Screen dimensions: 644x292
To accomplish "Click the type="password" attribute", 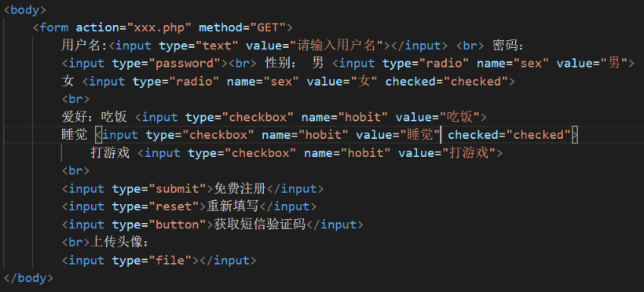I will pyautogui.click(x=166, y=64).
